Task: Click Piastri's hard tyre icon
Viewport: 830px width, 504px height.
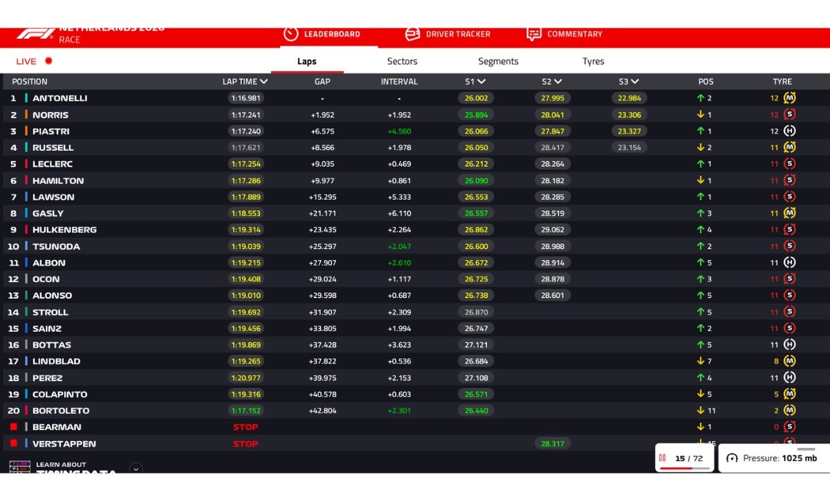Action: [789, 131]
